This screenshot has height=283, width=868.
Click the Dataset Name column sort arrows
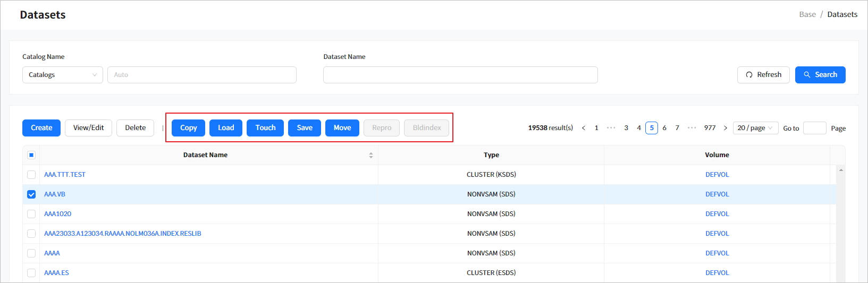[x=370, y=155]
